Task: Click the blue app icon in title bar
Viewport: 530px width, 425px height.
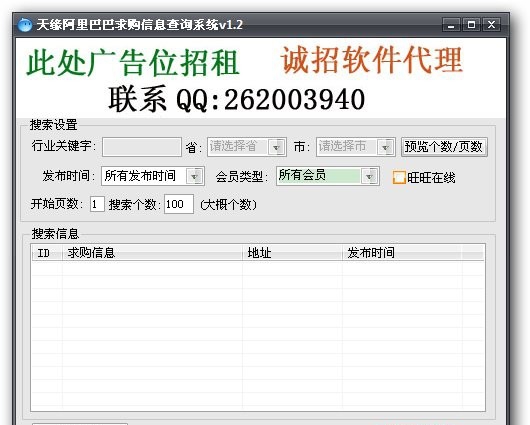Action: point(24,25)
